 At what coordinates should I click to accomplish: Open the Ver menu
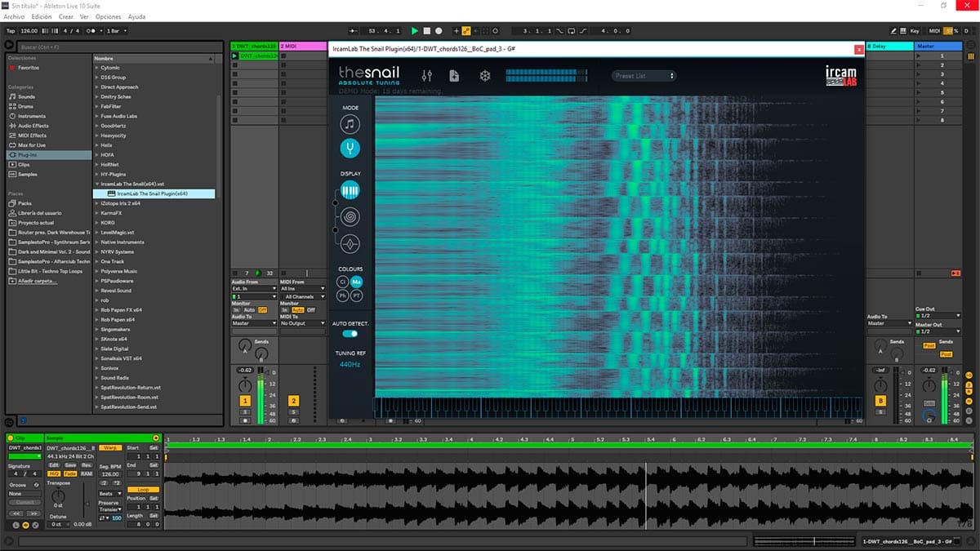pyautogui.click(x=84, y=16)
